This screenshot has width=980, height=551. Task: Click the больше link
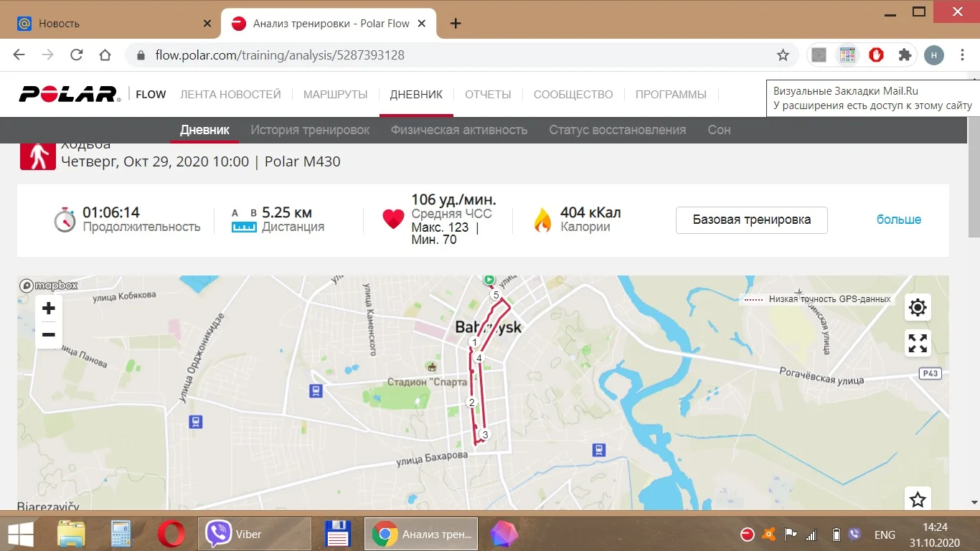[x=899, y=220]
